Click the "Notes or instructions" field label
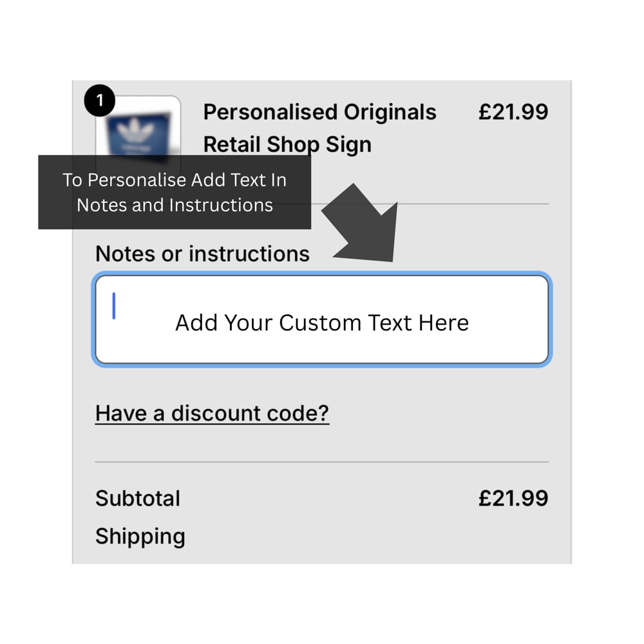This screenshot has width=644, height=644. 202,254
